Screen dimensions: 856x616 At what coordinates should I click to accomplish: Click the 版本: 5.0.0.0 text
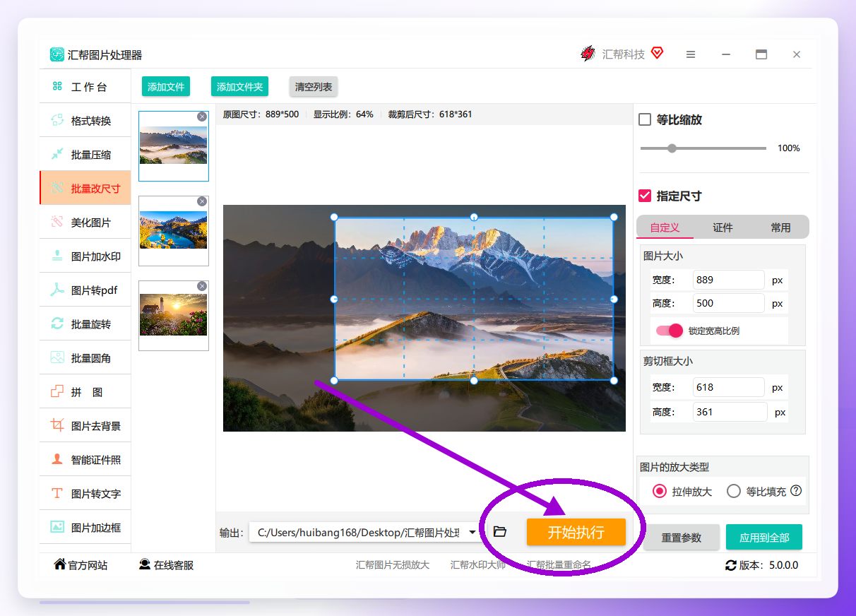pos(769,565)
